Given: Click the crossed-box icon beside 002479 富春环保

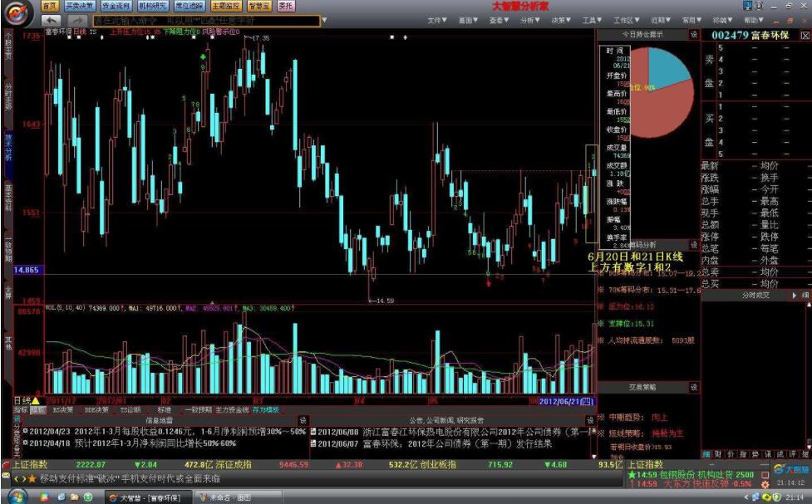Looking at the screenshot, I should tap(805, 35).
